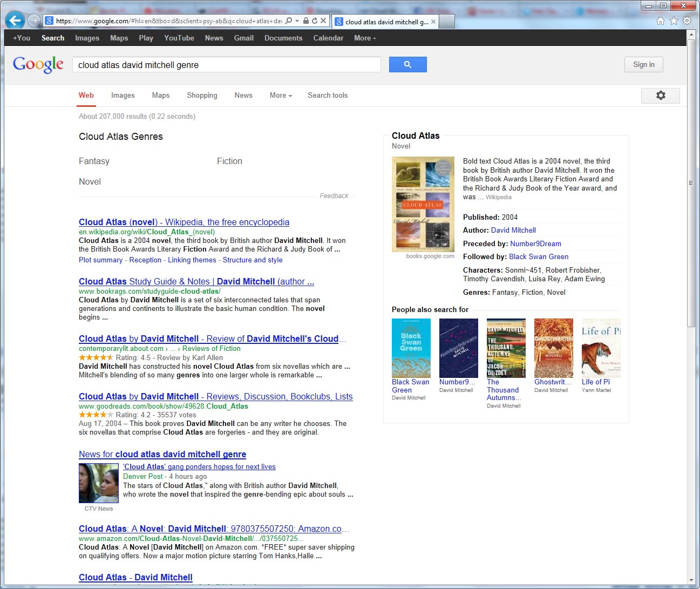Click the scrollbar down arrow
The width and height of the screenshot is (700, 589).
pyautogui.click(x=691, y=581)
